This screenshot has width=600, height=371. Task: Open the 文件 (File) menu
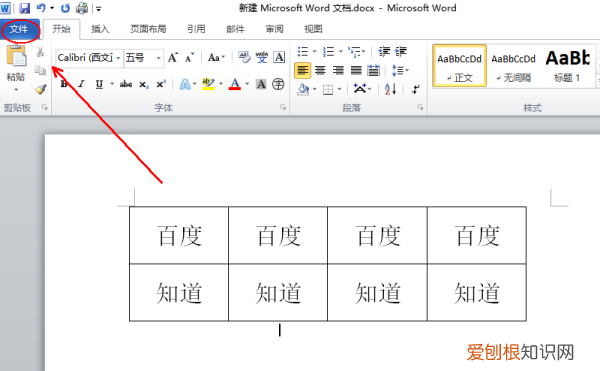[x=19, y=29]
